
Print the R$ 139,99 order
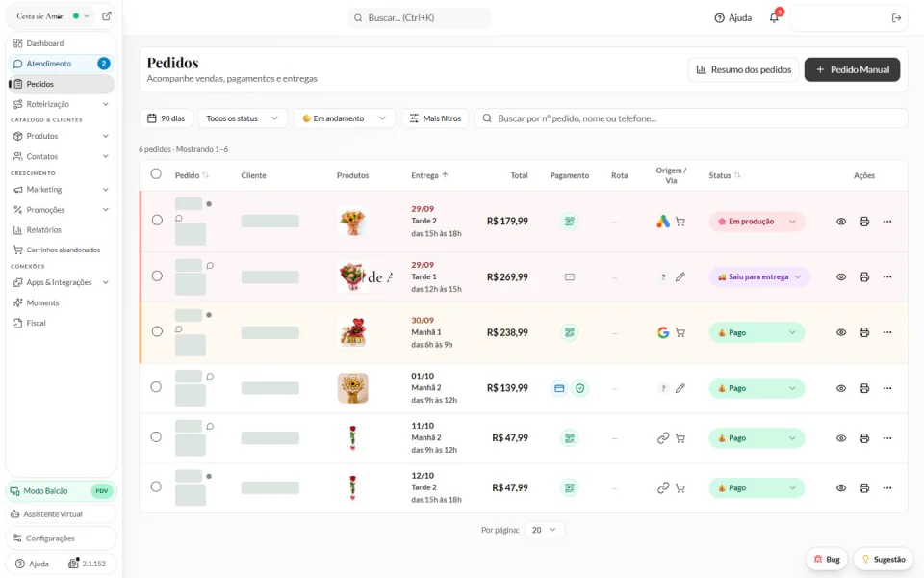[864, 388]
